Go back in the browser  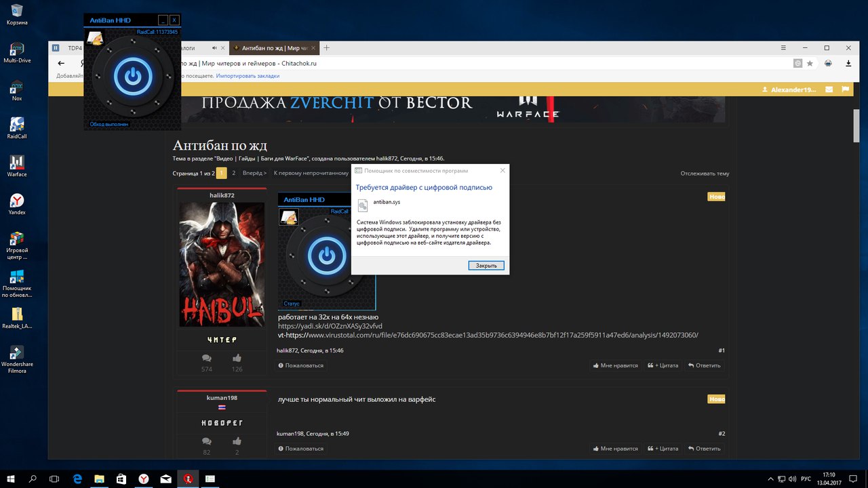[x=61, y=63]
